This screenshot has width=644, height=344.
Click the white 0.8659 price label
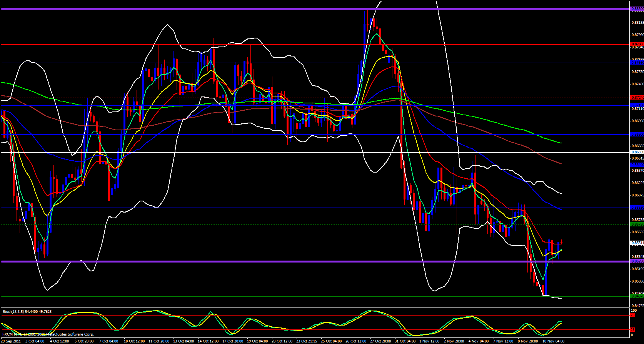point(637,152)
